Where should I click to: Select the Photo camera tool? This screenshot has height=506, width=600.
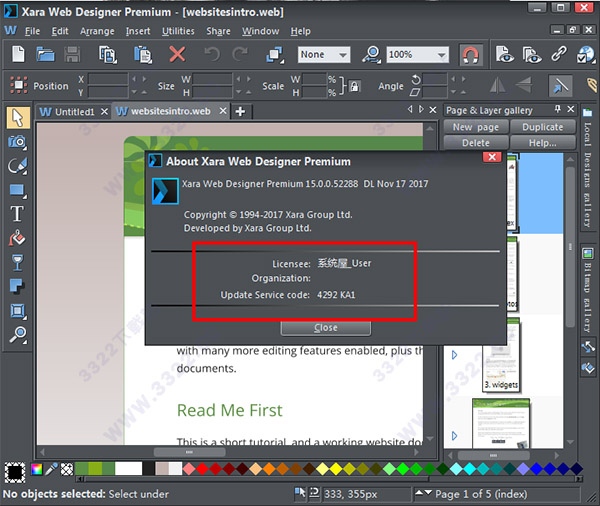(18, 142)
